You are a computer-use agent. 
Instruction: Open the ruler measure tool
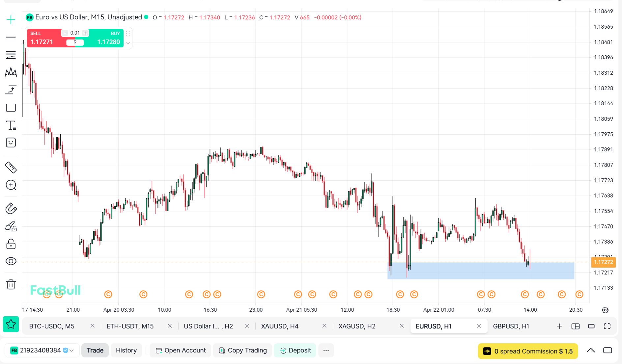coord(11,168)
